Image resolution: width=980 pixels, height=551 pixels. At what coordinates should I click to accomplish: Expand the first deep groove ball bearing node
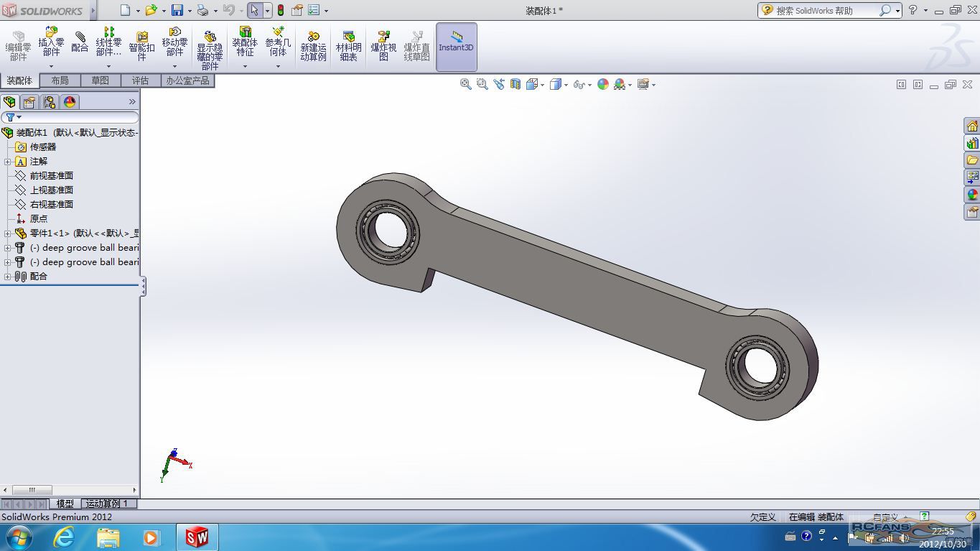tap(8, 248)
